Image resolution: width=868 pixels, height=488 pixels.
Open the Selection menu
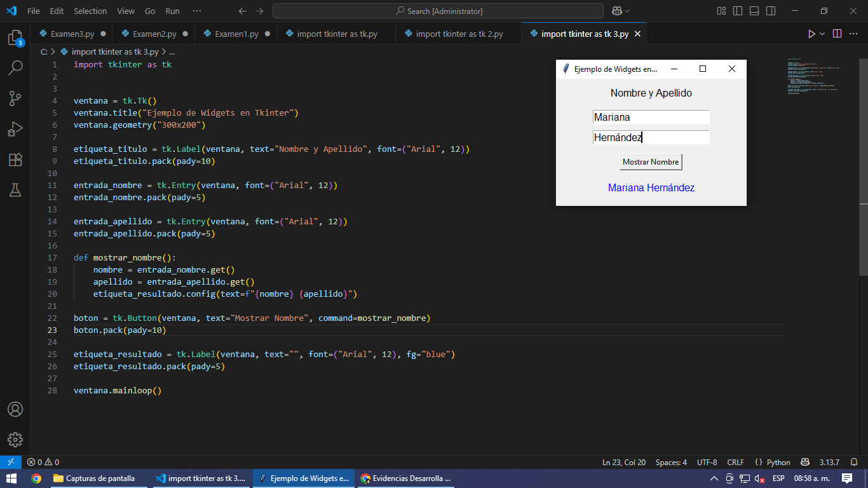[90, 11]
